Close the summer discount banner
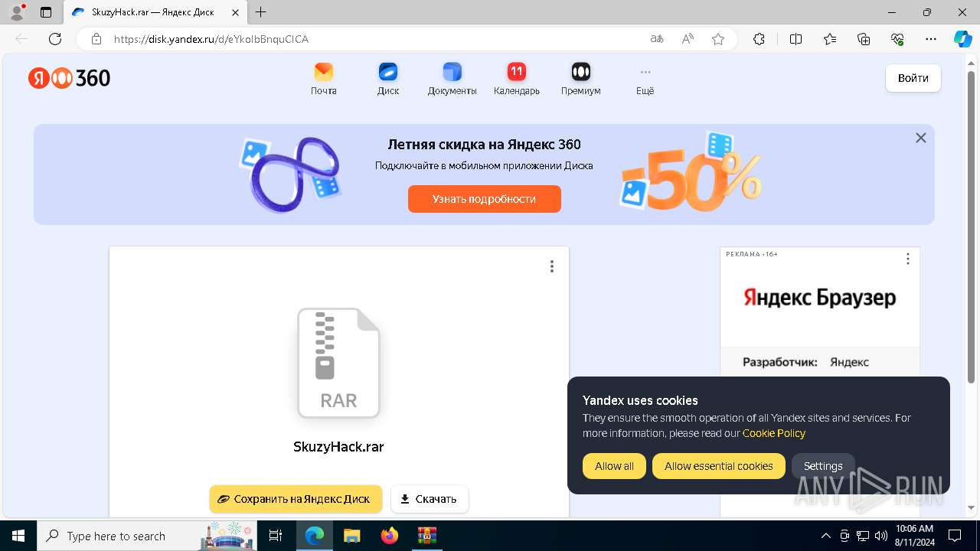 pos(921,138)
